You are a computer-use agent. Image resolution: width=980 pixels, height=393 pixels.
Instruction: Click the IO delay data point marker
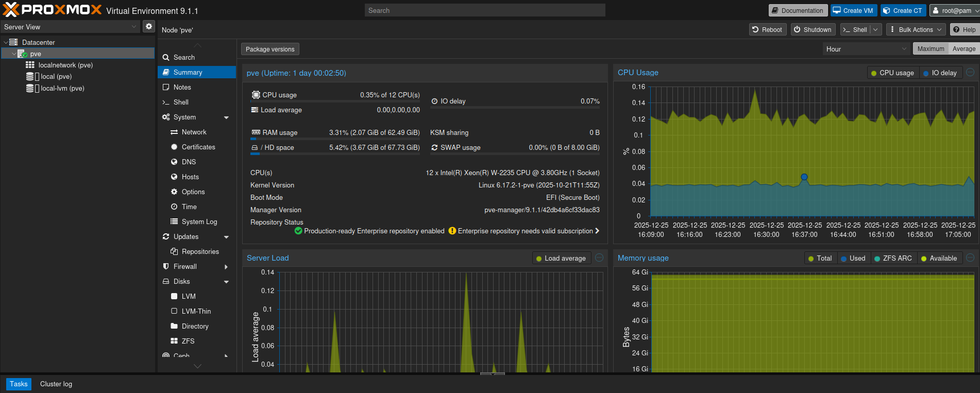804,177
